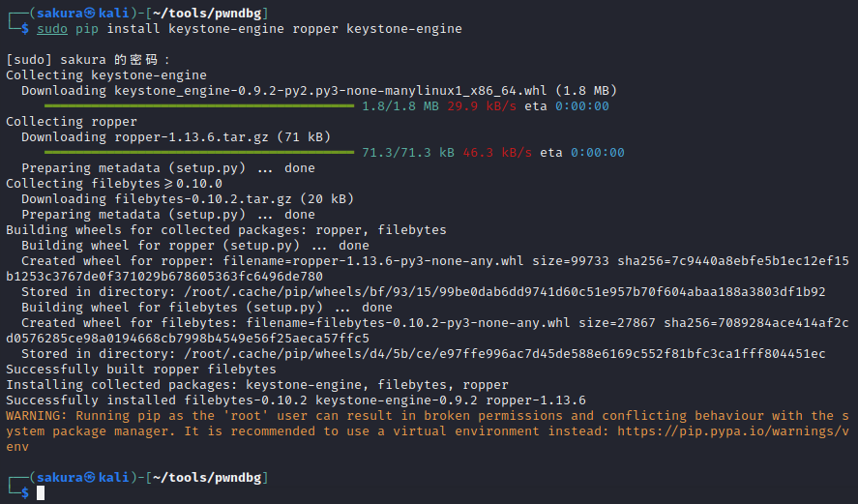Click the 71.3/71.3 kB size indicator

[x=408, y=153]
